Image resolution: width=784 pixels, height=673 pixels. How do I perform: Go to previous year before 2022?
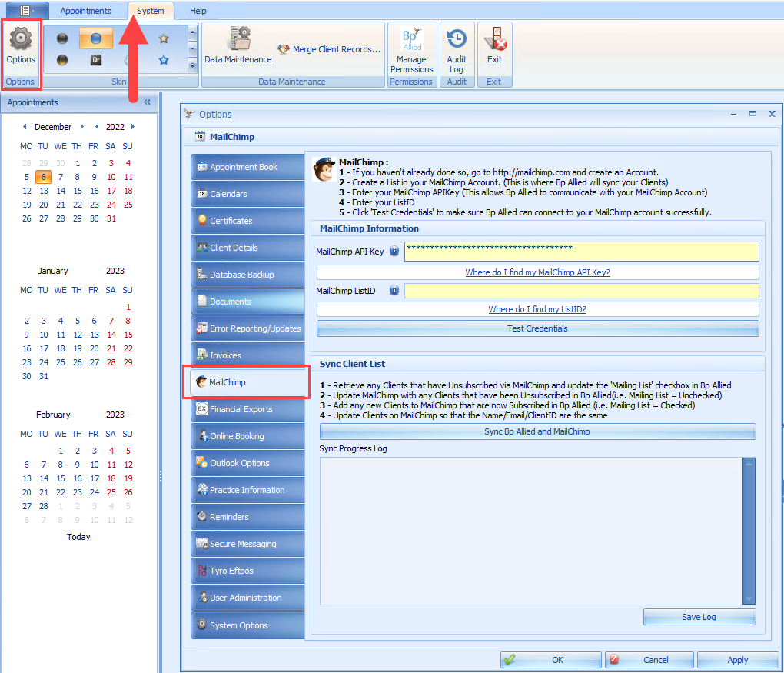(x=97, y=127)
